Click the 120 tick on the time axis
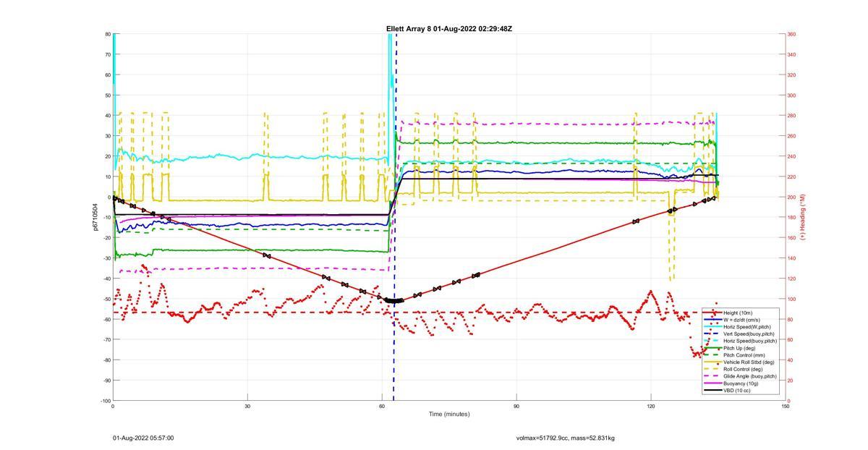This screenshot has height=450, width=868. [651, 406]
